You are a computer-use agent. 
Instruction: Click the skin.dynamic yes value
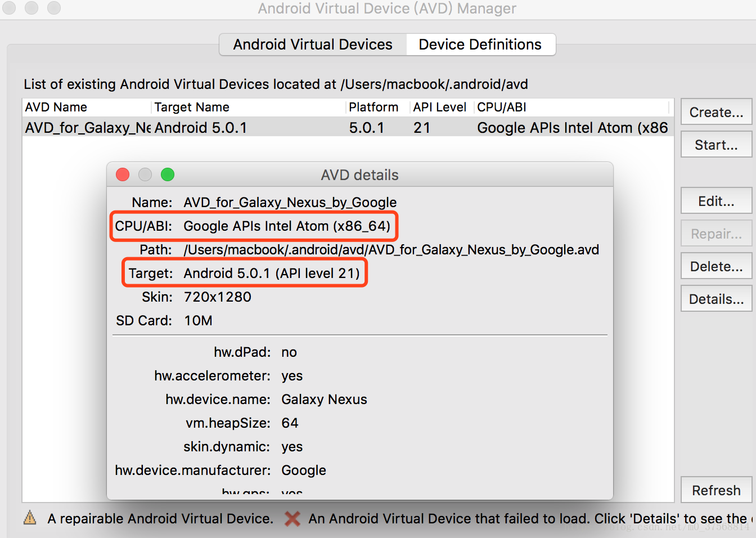(292, 447)
